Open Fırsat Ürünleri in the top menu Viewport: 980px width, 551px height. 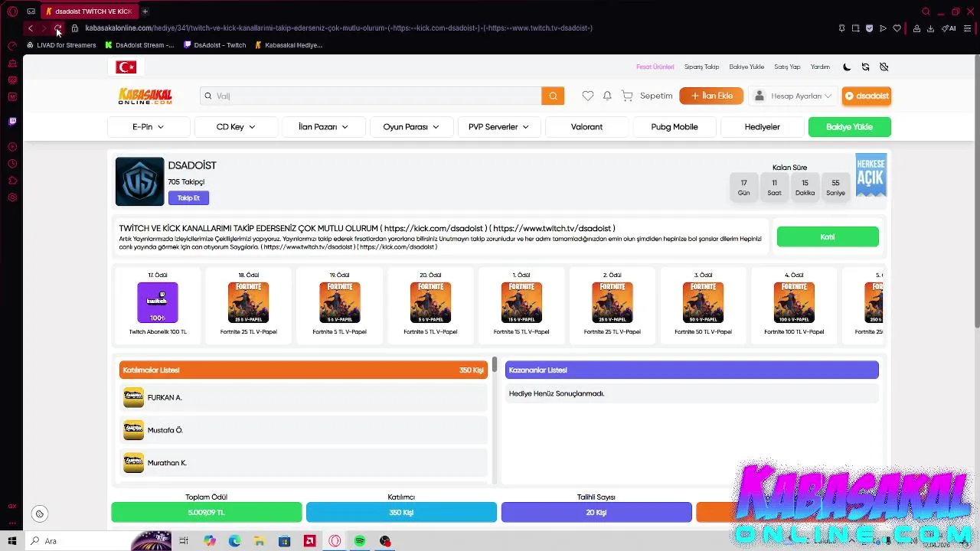tap(655, 67)
